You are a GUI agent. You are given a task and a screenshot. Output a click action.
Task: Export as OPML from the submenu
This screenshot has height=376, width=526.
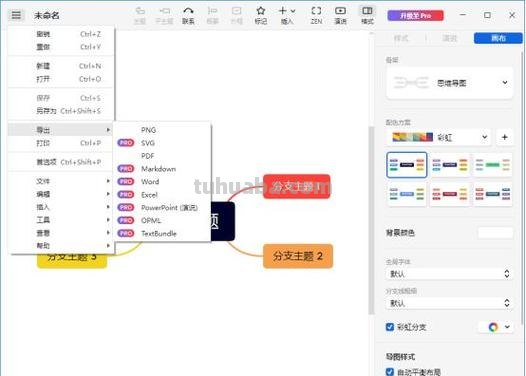coord(162,220)
